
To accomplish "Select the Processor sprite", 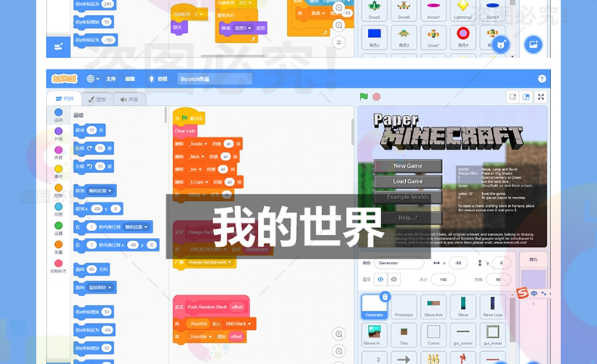I will [404, 307].
